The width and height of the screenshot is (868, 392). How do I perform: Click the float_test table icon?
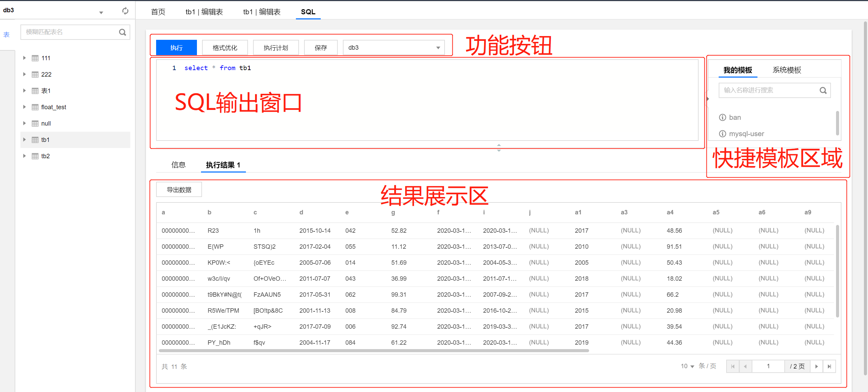tap(35, 107)
